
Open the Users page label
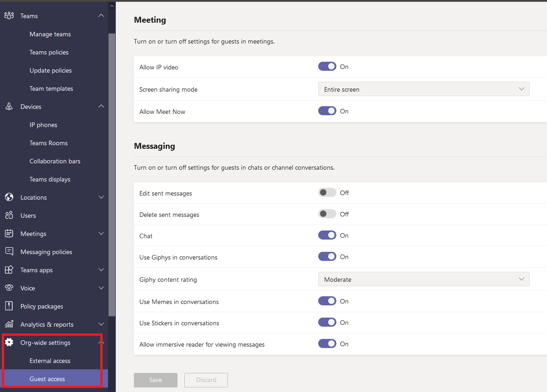point(28,216)
